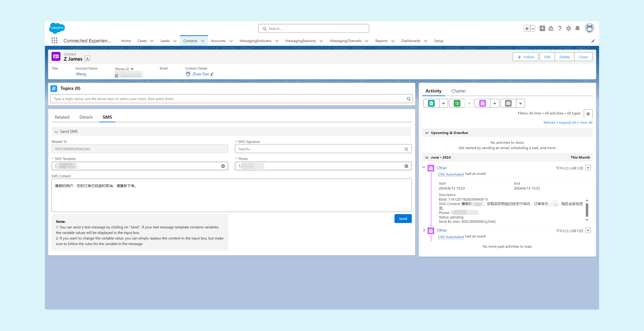Switch to the Details tab
This screenshot has height=331, width=644.
(x=86, y=117)
